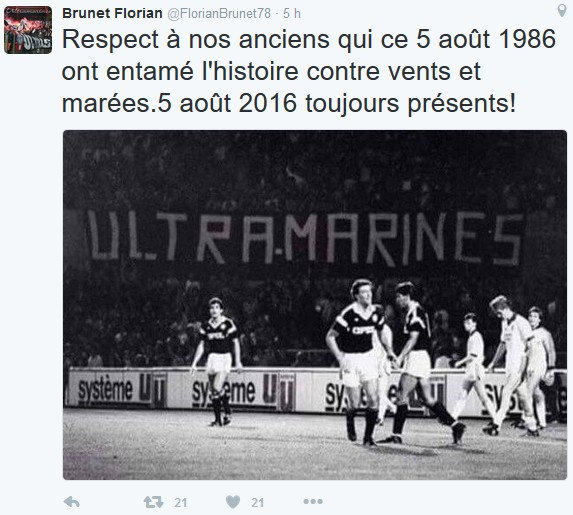Click the words 'contre vents et' in tweet
Image resolution: width=573 pixels, height=515 pixels.
394,71
